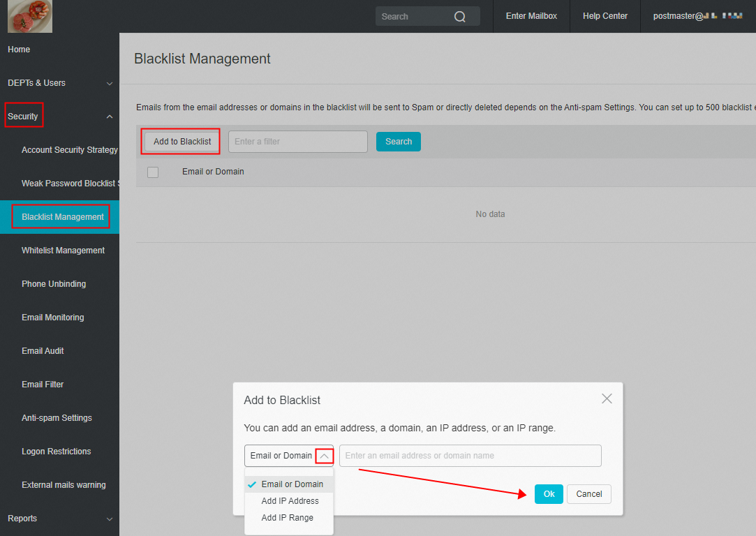
Task: Tick the Email or Domain header checkbox
Action: click(153, 172)
